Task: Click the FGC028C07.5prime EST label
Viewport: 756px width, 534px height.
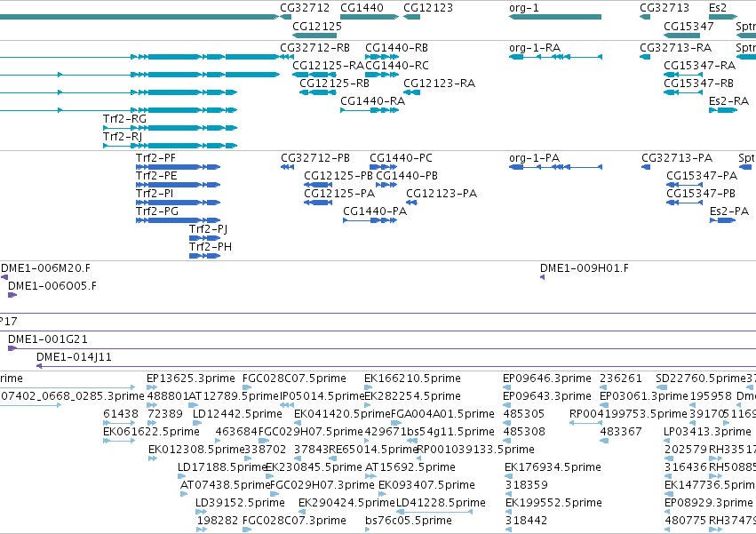Action: pyautogui.click(x=295, y=379)
